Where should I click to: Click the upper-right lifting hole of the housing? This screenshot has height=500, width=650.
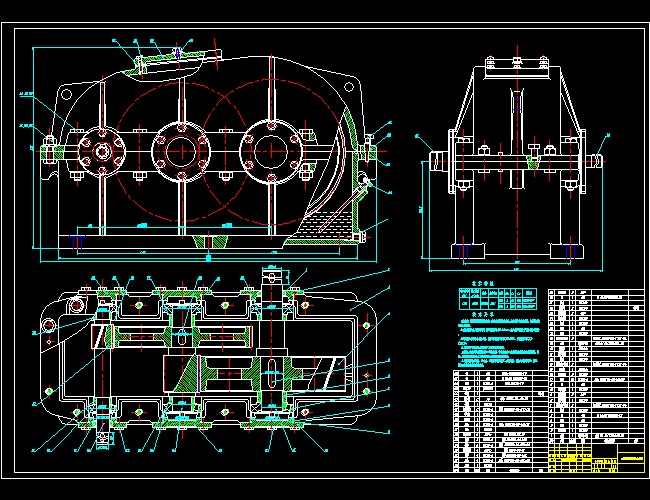pos(349,87)
